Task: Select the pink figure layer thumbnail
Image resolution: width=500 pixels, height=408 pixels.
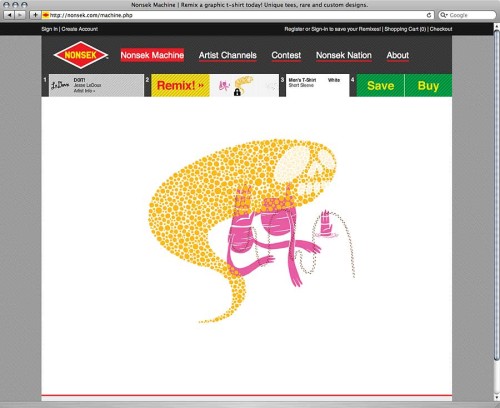Action: pyautogui.click(x=224, y=86)
